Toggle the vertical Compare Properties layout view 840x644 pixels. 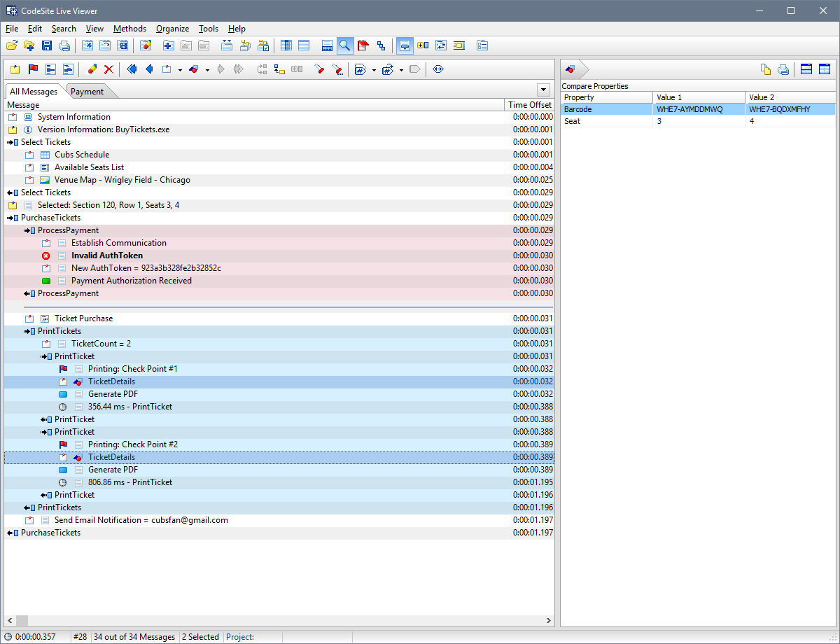pyautogui.click(x=824, y=69)
